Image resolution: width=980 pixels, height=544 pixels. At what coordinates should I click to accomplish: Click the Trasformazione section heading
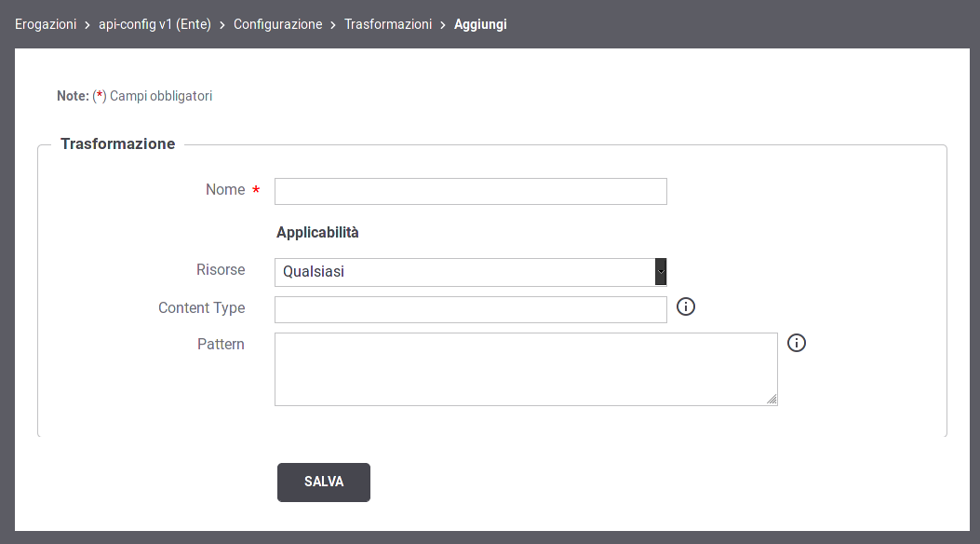(117, 143)
